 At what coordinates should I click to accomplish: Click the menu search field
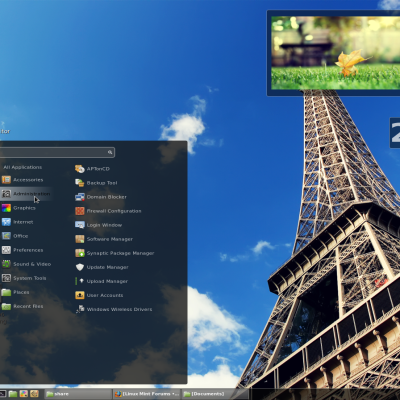[x=57, y=152]
